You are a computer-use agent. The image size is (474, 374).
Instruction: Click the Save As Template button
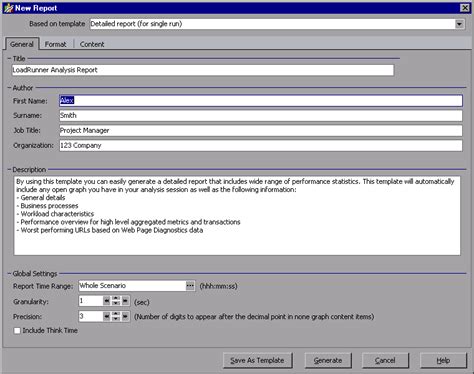click(x=257, y=360)
